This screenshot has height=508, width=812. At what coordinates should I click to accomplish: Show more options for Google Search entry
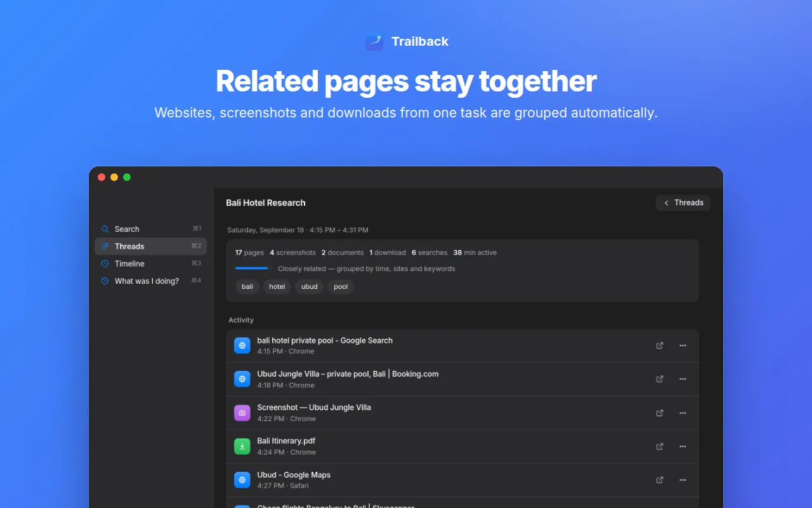[683, 345]
